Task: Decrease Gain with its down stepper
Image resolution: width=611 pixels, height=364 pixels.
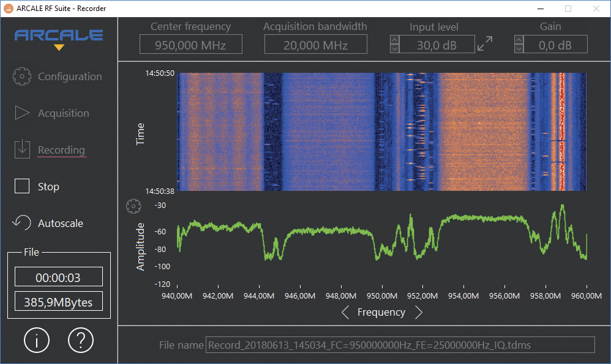Action: (519, 48)
